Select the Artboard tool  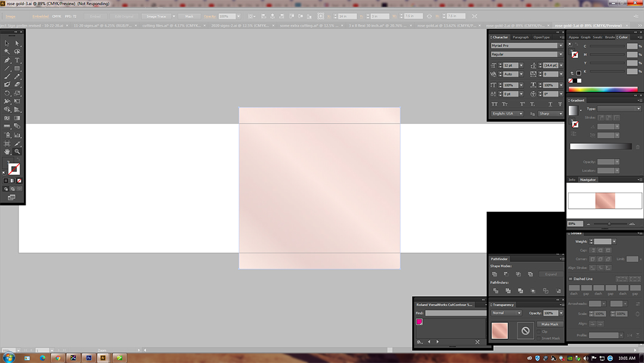click(7, 143)
